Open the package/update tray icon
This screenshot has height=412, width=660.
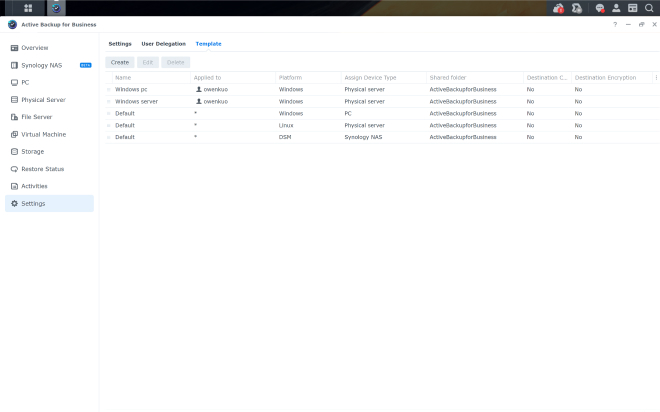pos(577,8)
